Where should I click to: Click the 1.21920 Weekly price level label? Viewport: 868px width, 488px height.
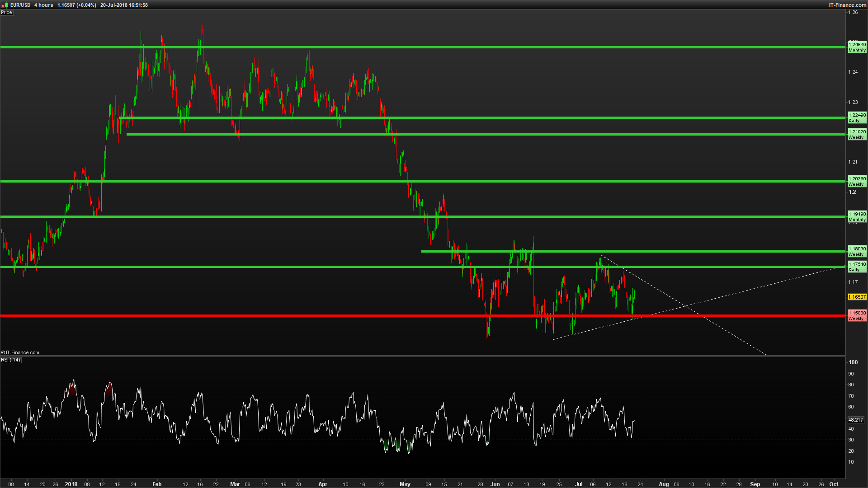click(857, 134)
